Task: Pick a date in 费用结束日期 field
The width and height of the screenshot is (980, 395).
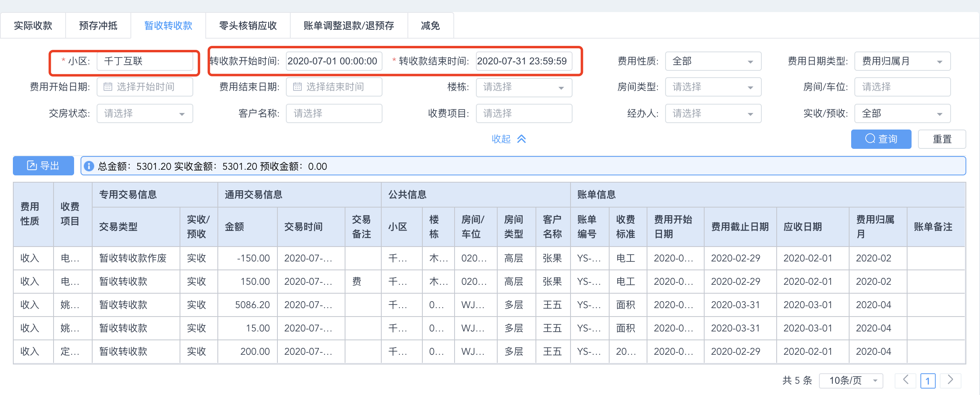Action: pos(334,87)
